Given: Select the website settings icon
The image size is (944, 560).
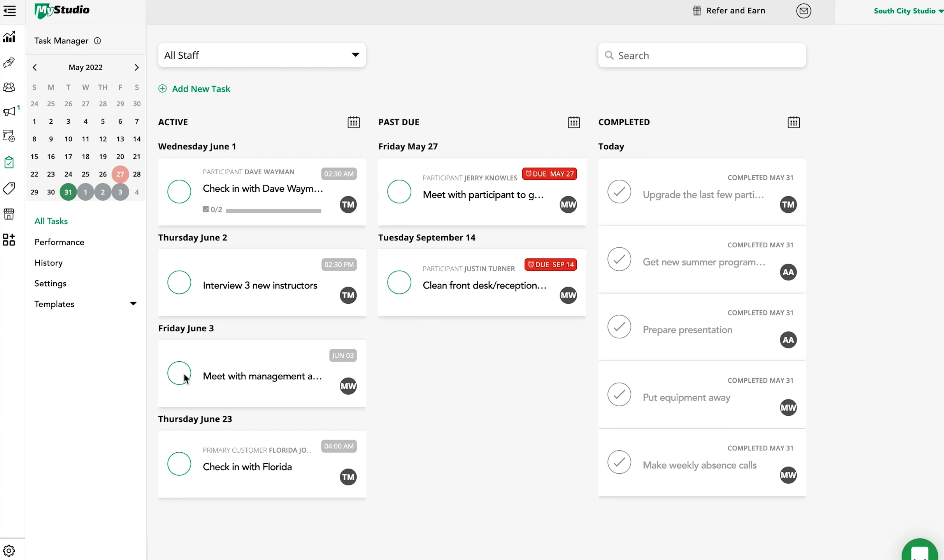Looking at the screenshot, I should [x=9, y=135].
